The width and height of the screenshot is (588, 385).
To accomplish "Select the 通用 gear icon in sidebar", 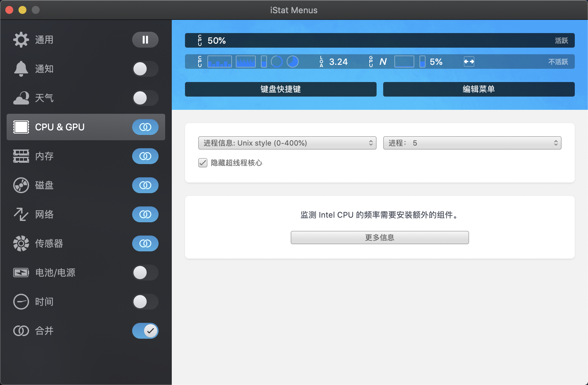I will click(x=21, y=40).
